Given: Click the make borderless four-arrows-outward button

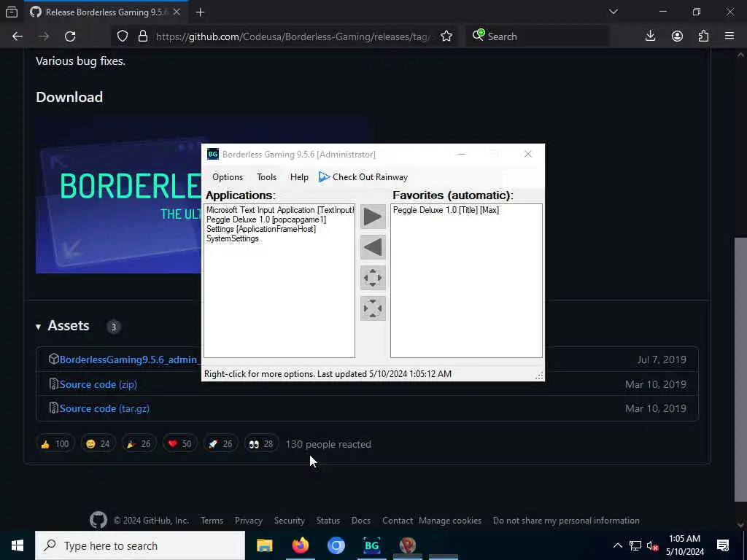Looking at the screenshot, I should tap(373, 278).
